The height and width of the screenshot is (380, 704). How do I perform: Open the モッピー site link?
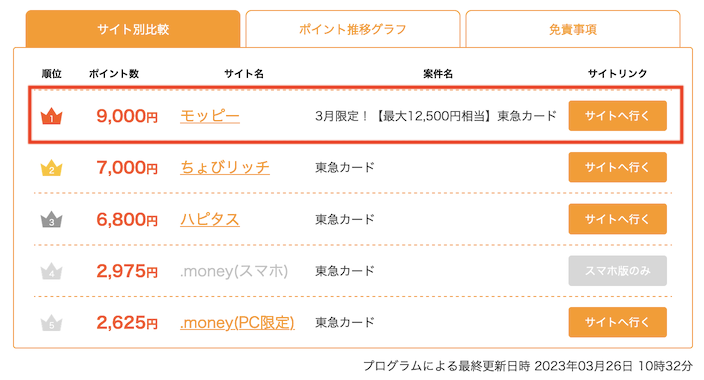[x=210, y=116]
